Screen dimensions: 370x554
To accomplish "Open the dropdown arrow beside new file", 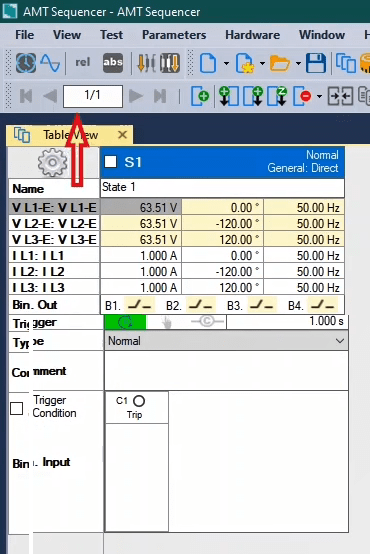I will [x=226, y=64].
